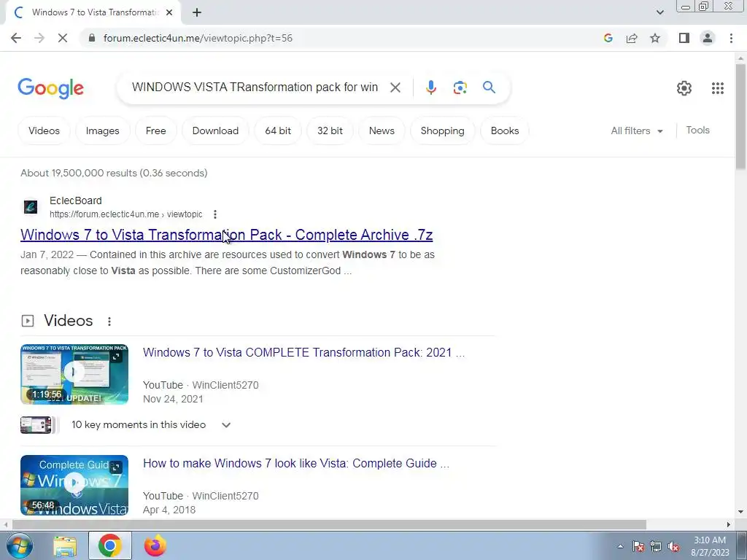Open Windows Explorer from the taskbar
Viewport: 747px width, 560px height.
[x=65, y=545]
